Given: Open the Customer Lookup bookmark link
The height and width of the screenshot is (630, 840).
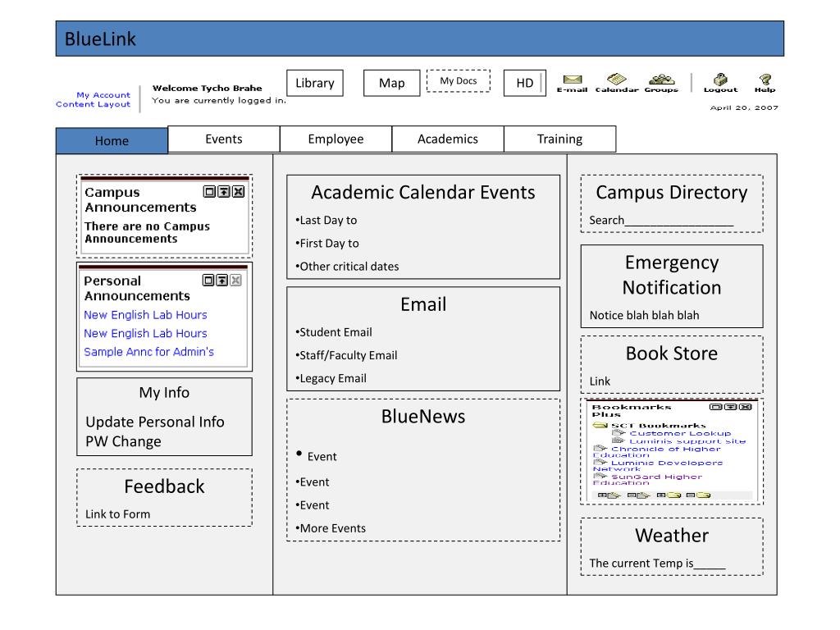Looking at the screenshot, I should pyautogui.click(x=680, y=433).
